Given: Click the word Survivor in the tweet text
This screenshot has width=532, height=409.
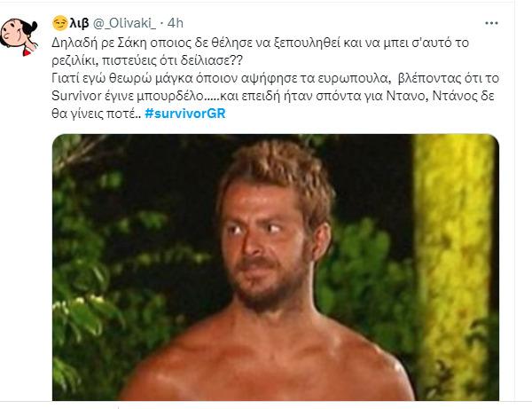Looking at the screenshot, I should pos(76,96).
